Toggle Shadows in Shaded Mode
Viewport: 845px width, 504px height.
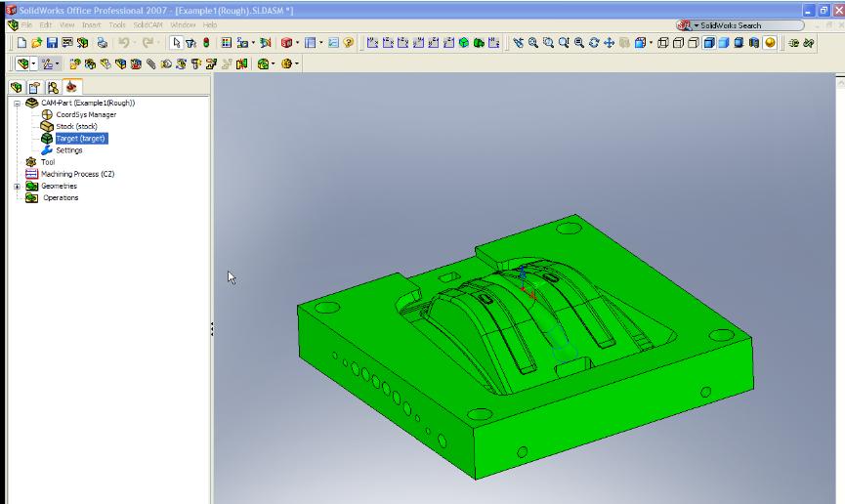click(739, 43)
